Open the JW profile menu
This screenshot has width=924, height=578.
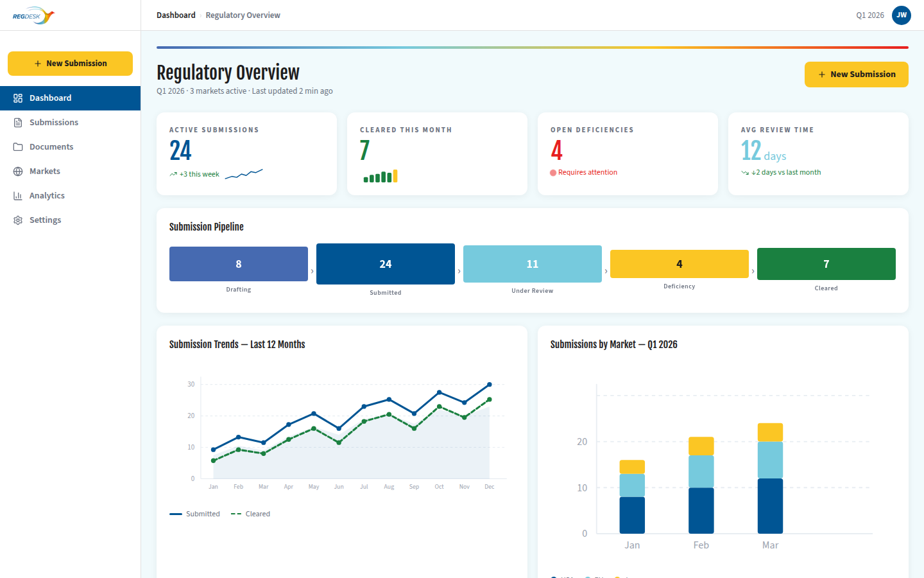pyautogui.click(x=901, y=15)
